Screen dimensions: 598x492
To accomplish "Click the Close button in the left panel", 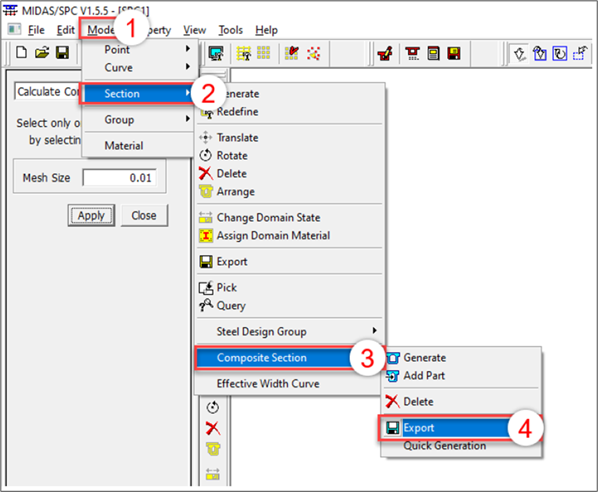I will pyautogui.click(x=144, y=215).
